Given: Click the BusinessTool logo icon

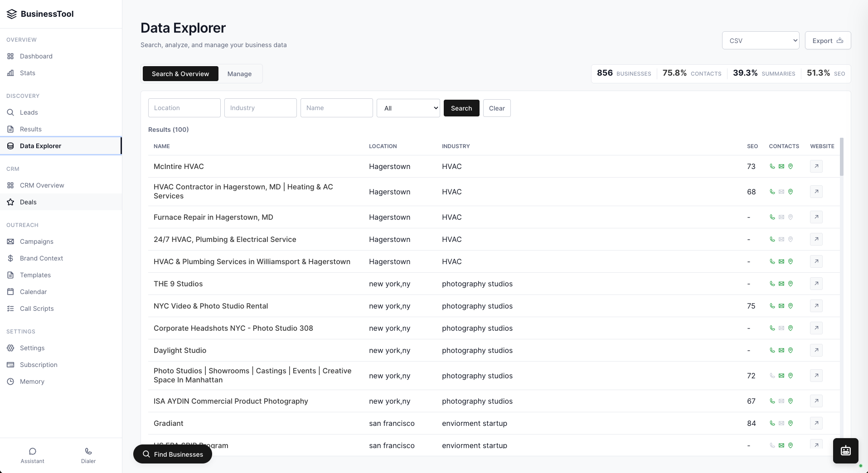Looking at the screenshot, I should point(11,14).
